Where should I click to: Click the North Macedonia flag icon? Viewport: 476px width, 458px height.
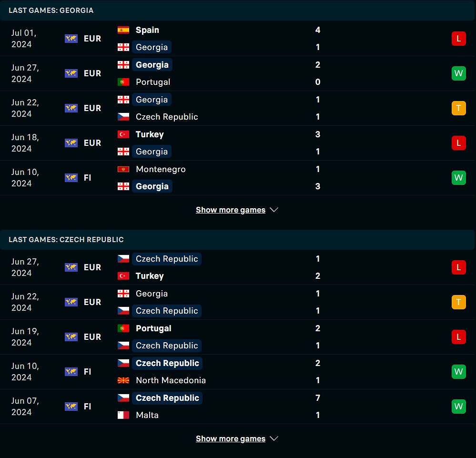(x=123, y=380)
